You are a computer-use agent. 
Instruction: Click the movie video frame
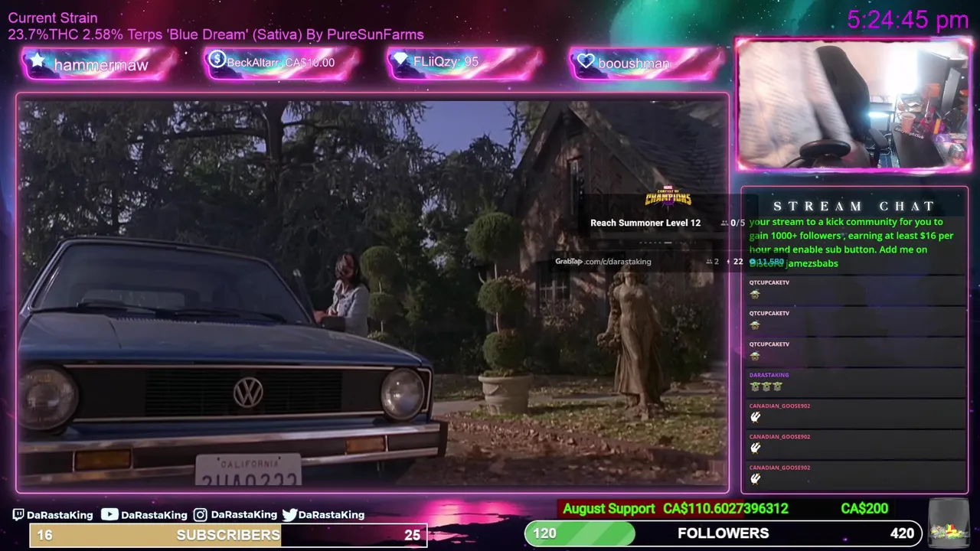[x=372, y=293]
